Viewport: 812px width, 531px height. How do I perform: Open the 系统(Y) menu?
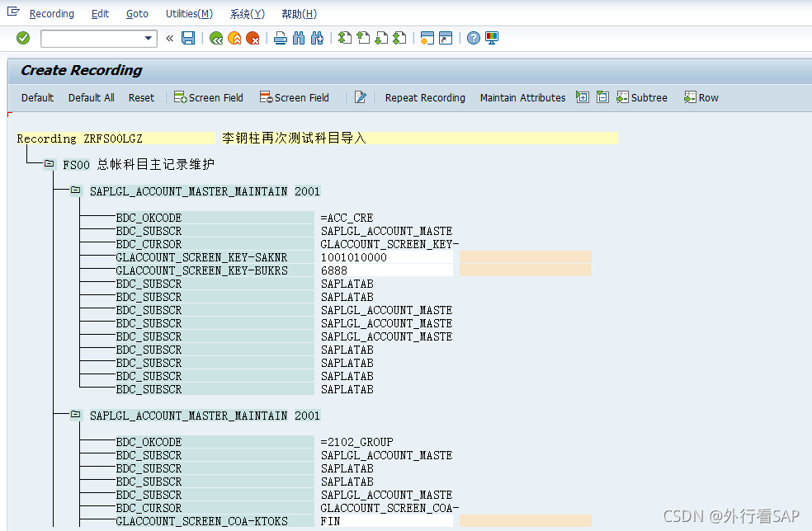(247, 14)
